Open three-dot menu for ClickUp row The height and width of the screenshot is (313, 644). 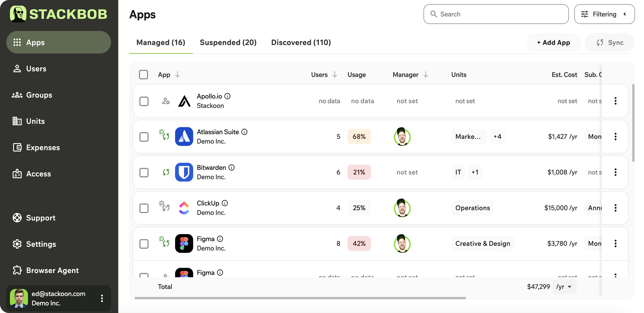pos(615,208)
